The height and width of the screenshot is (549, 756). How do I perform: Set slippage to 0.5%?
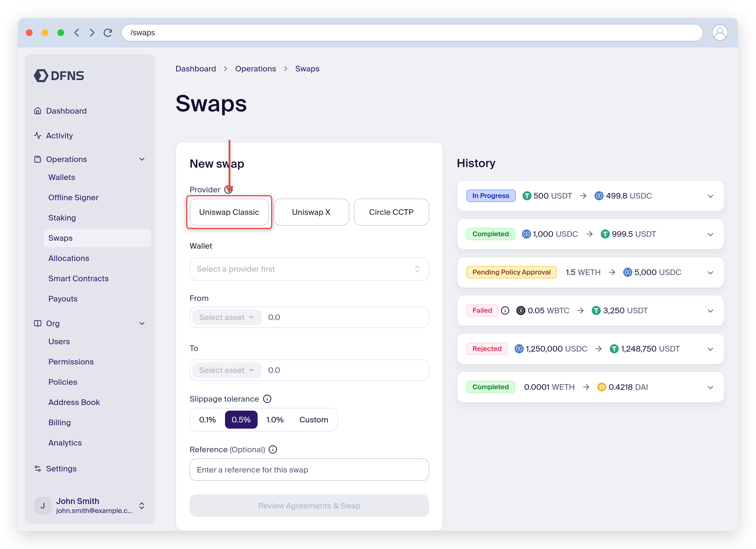241,419
